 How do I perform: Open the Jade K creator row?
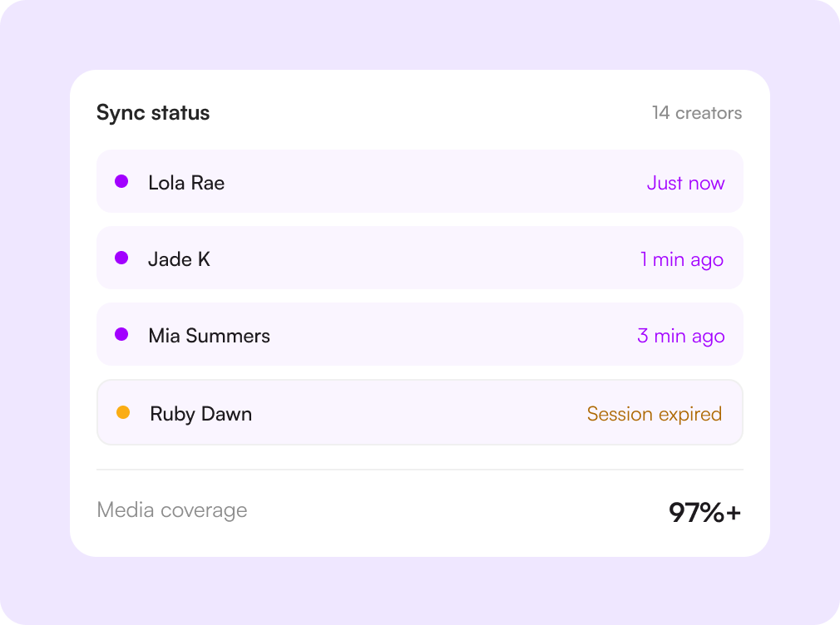click(x=419, y=258)
